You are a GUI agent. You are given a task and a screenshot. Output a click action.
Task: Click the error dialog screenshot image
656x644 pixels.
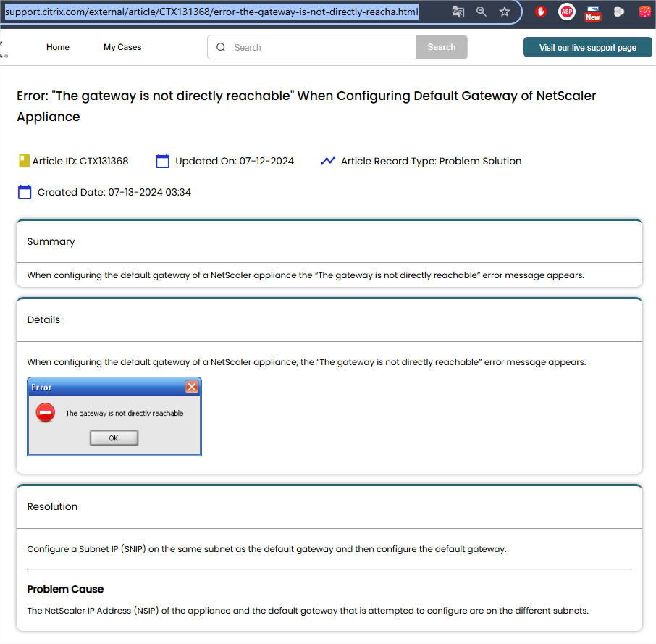pyautogui.click(x=114, y=417)
